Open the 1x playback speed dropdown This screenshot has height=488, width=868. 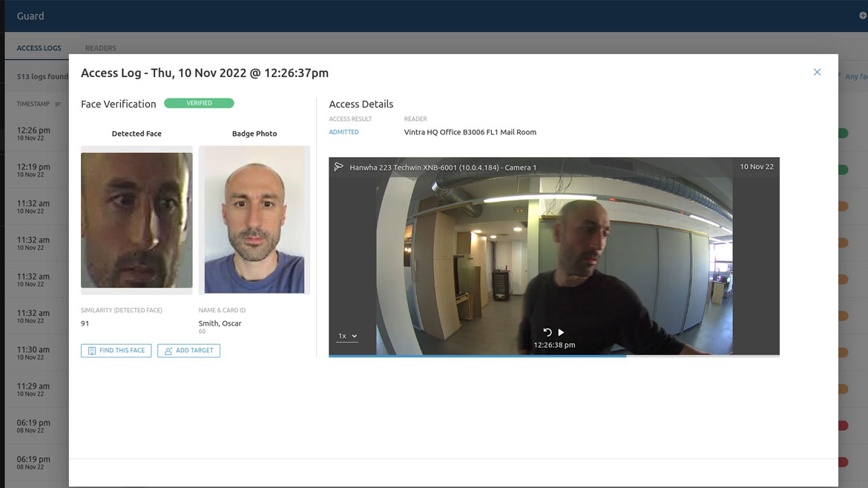click(347, 336)
